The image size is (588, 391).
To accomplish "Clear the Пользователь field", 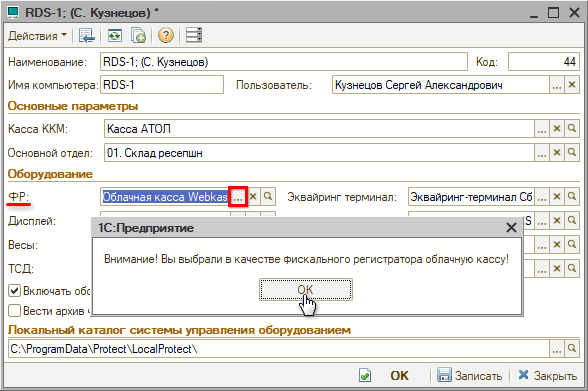I will (x=572, y=85).
